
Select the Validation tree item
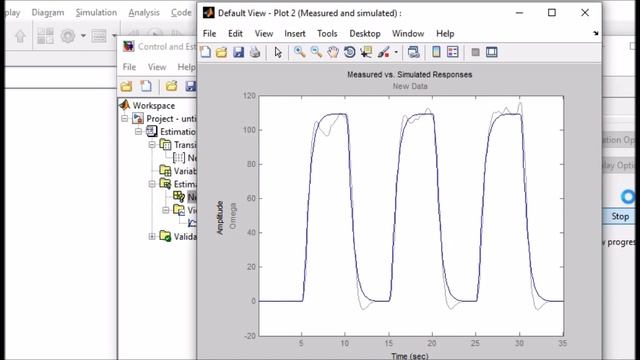click(x=185, y=236)
